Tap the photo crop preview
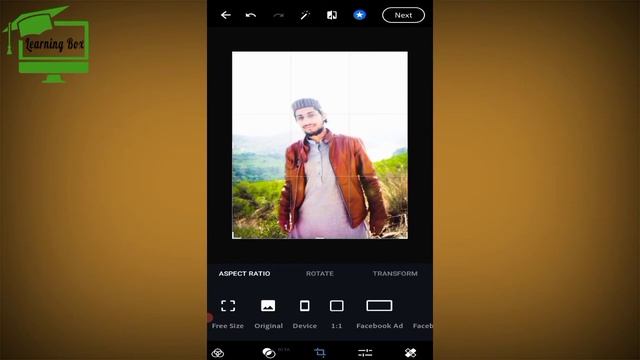This screenshot has width=640, height=360. (320, 145)
